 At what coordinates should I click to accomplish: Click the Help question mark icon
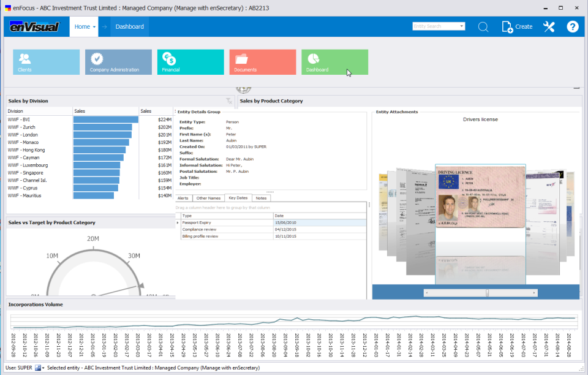[572, 27]
